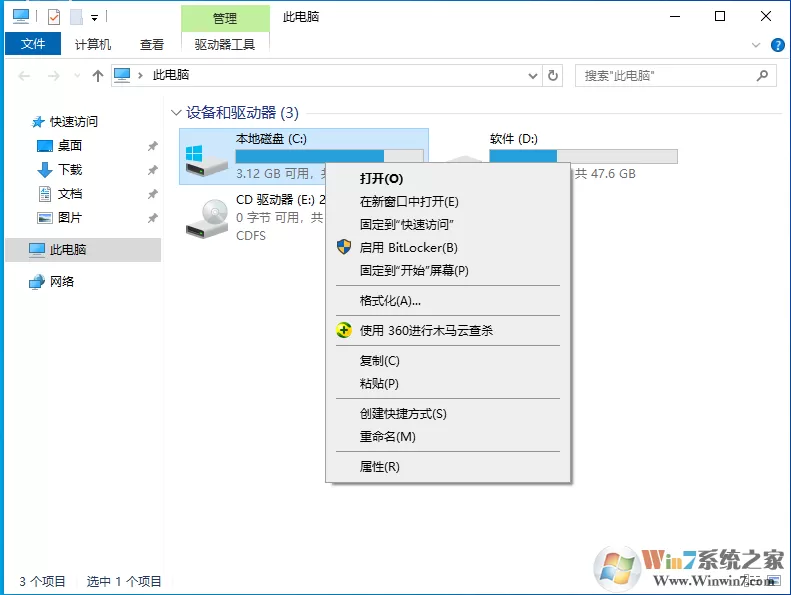Switch to the 查看 view tab

click(152, 45)
